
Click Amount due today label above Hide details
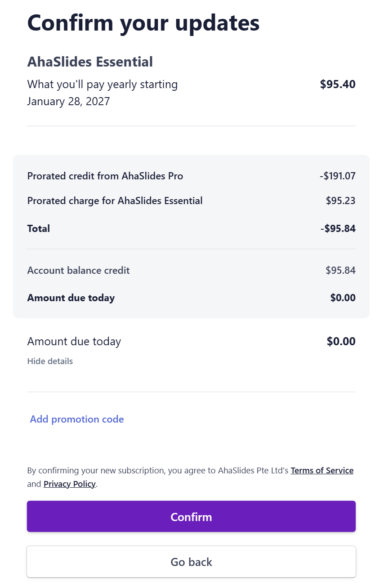tap(74, 342)
